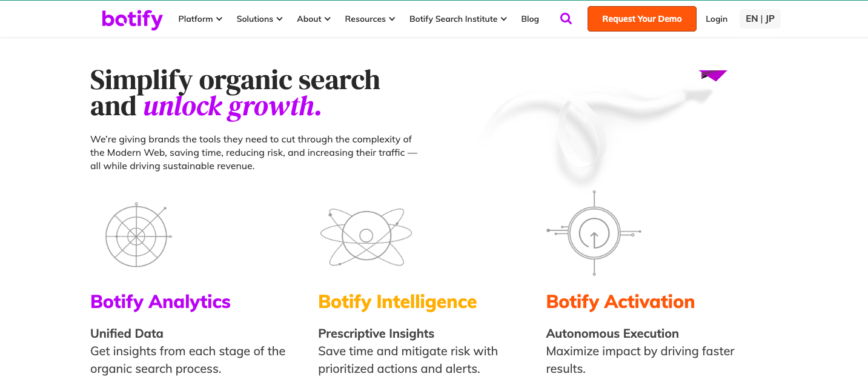Open the search with the magnifying glass icon
This screenshot has height=385, width=868.
coord(566,19)
